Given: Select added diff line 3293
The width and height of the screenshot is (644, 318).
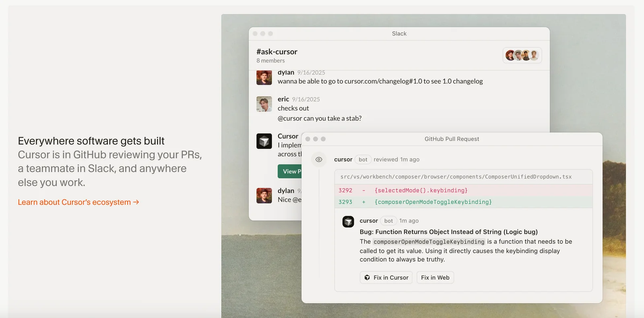Looking at the screenshot, I should coord(433,202).
